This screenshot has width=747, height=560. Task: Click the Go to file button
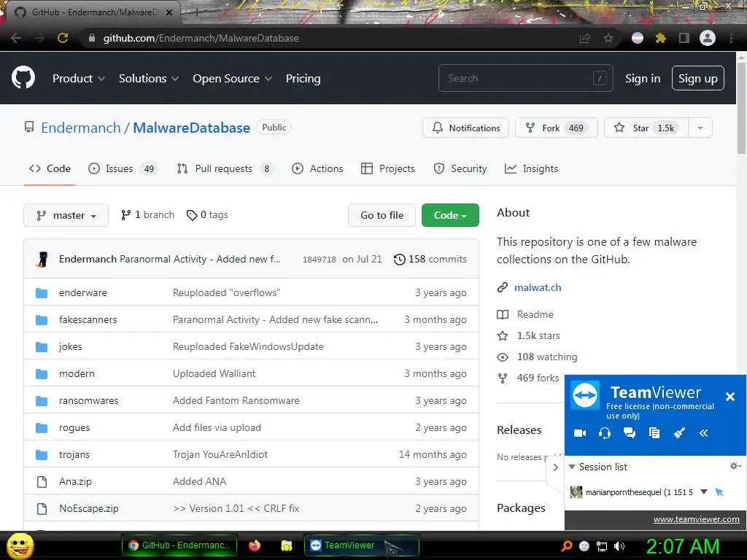coord(382,215)
